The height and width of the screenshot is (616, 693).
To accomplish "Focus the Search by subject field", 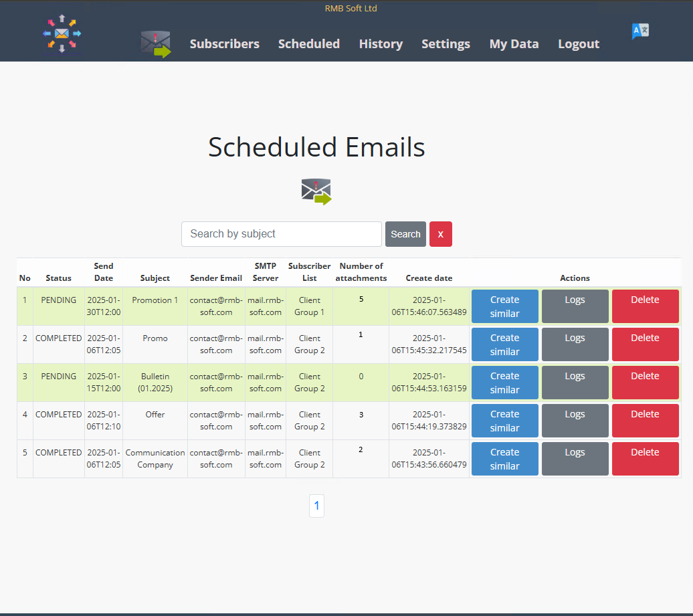I will [x=282, y=234].
